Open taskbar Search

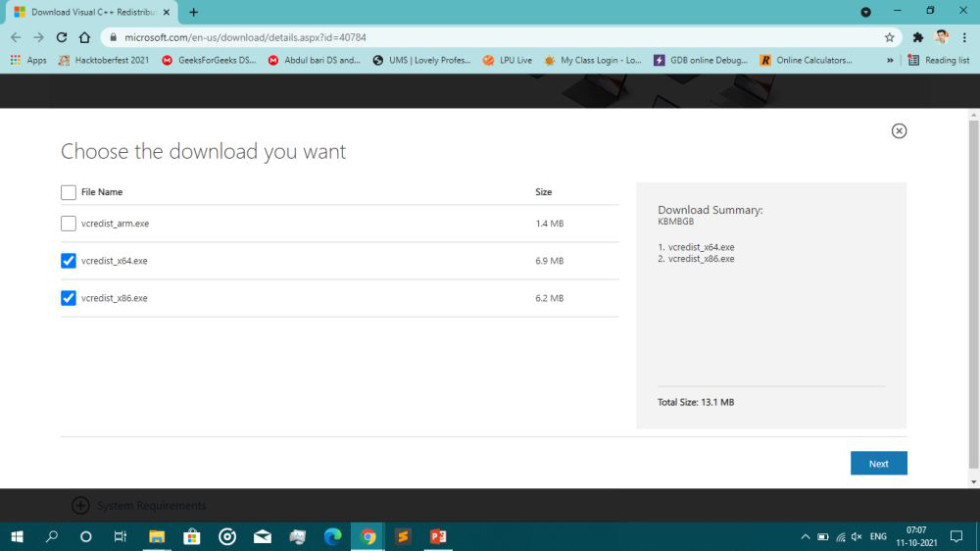tap(52, 536)
